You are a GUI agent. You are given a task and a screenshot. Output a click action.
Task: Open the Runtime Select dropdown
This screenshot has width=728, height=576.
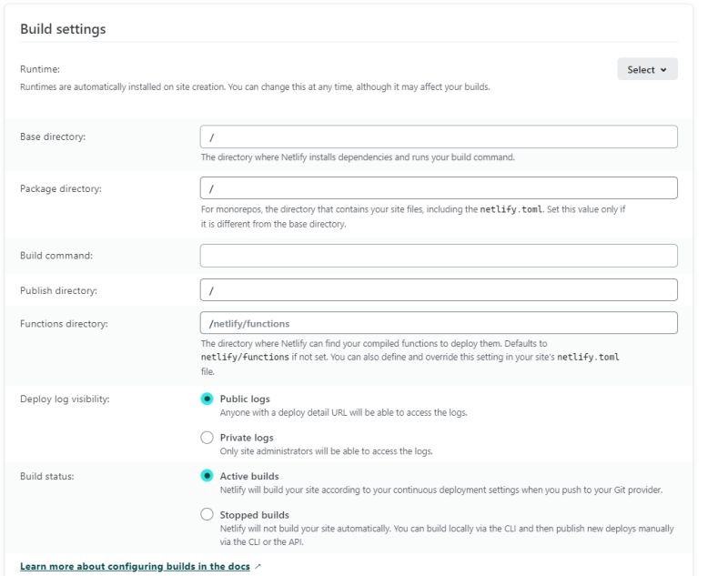click(x=646, y=69)
